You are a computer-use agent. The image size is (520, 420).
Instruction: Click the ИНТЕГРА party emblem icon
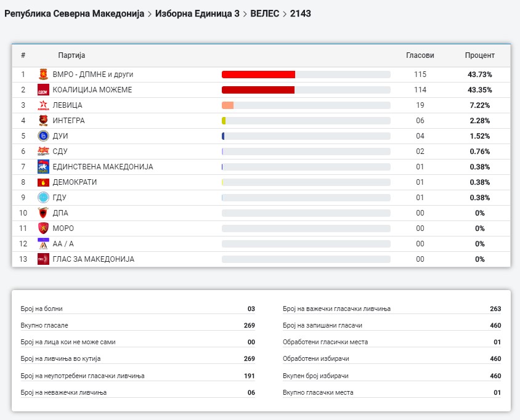(43, 121)
